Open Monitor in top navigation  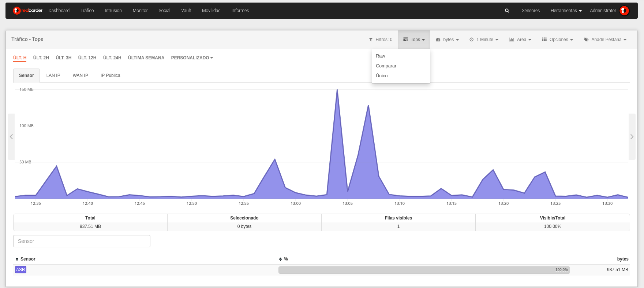[140, 11]
